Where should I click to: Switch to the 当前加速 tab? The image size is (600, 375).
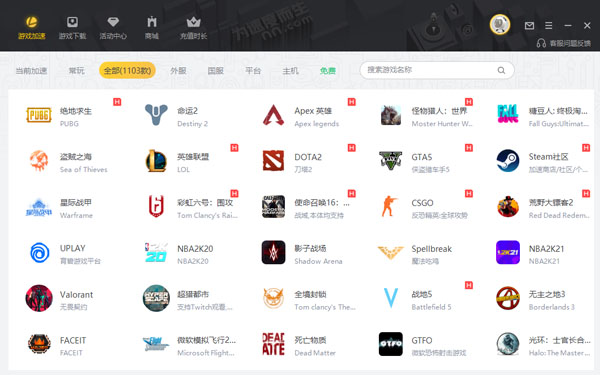point(31,70)
